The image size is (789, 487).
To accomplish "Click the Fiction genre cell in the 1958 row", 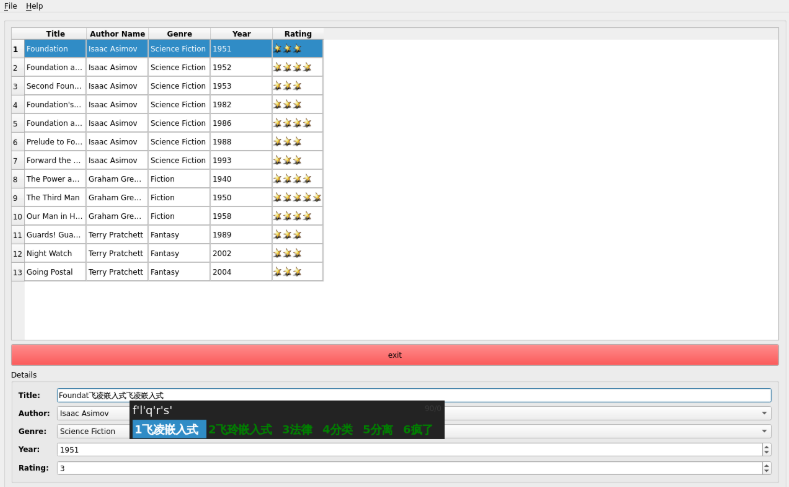I will (179, 216).
